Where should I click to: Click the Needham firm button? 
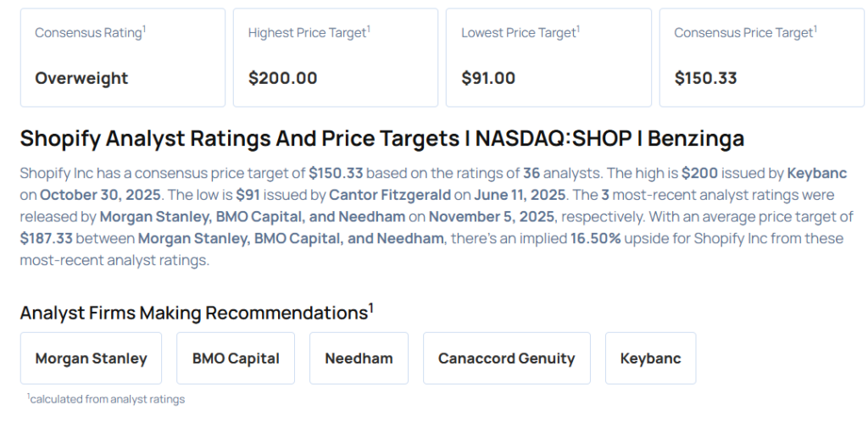click(359, 358)
